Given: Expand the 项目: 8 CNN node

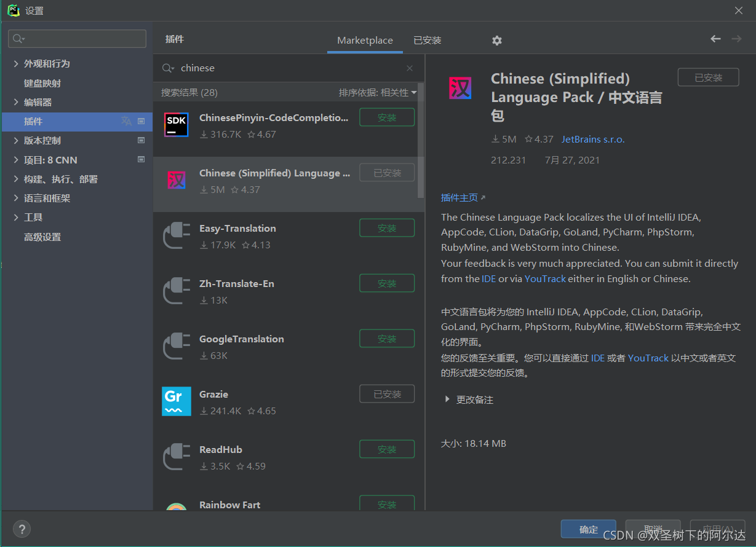Looking at the screenshot, I should tap(16, 160).
